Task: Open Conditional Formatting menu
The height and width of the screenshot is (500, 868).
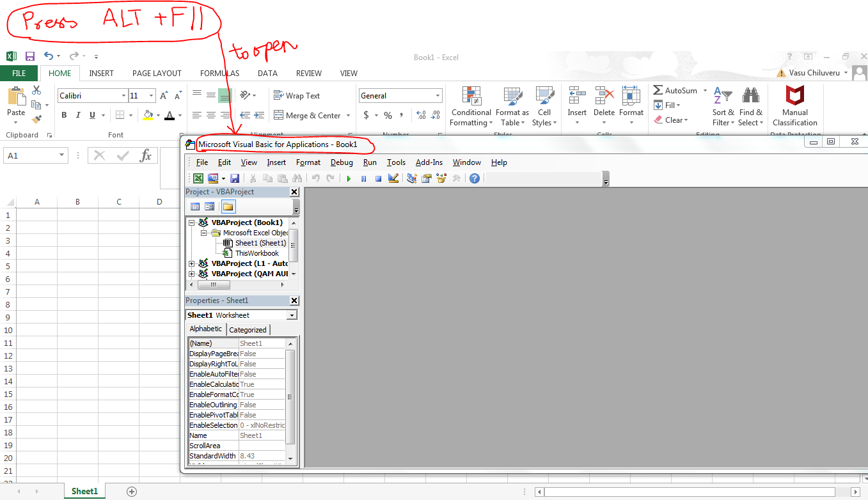Action: [471, 106]
